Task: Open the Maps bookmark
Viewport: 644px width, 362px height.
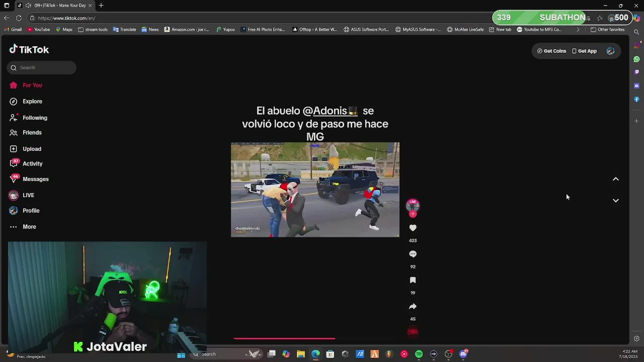Action: pyautogui.click(x=64, y=30)
